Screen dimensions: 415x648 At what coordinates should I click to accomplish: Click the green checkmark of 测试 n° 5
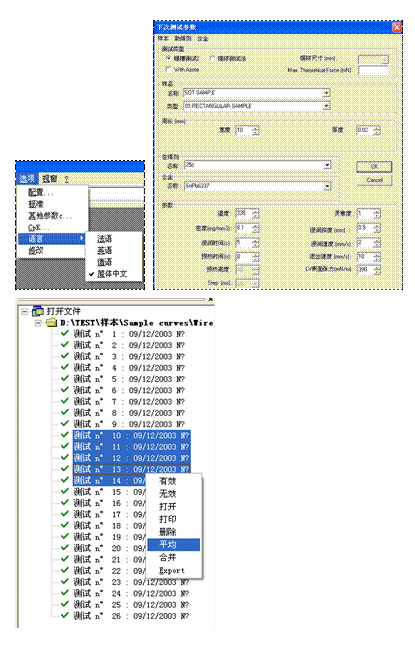pyautogui.click(x=64, y=378)
